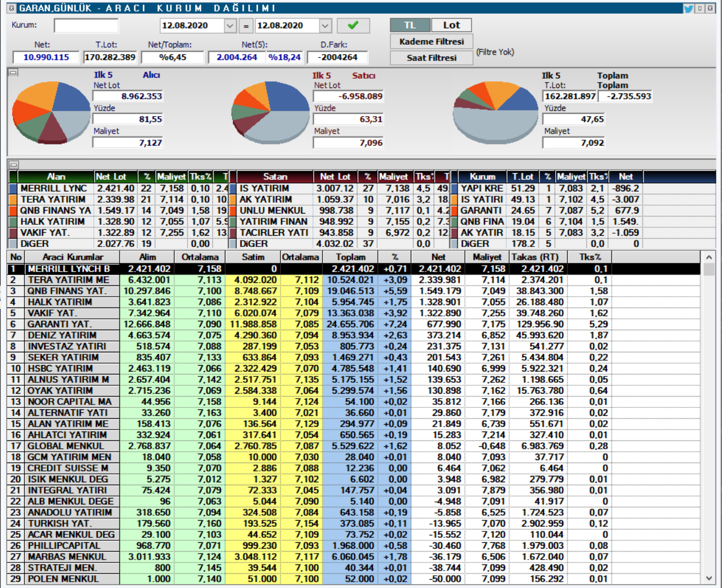This screenshot has height=588, width=722.
Task: Click HALK YATIRIM in buyers top-five table
Action: click(x=53, y=222)
